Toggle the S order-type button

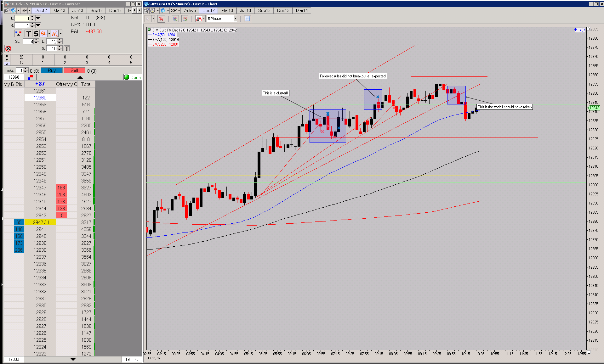[36, 33]
